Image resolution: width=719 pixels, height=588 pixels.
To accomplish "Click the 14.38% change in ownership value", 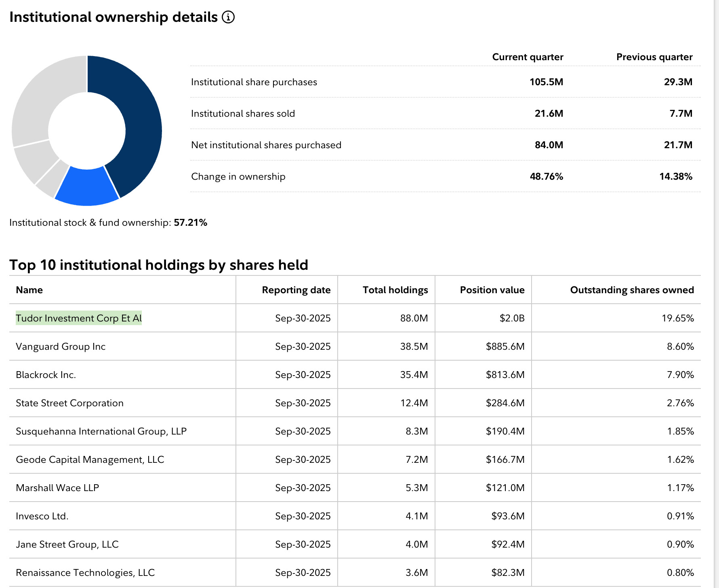I will point(676,176).
